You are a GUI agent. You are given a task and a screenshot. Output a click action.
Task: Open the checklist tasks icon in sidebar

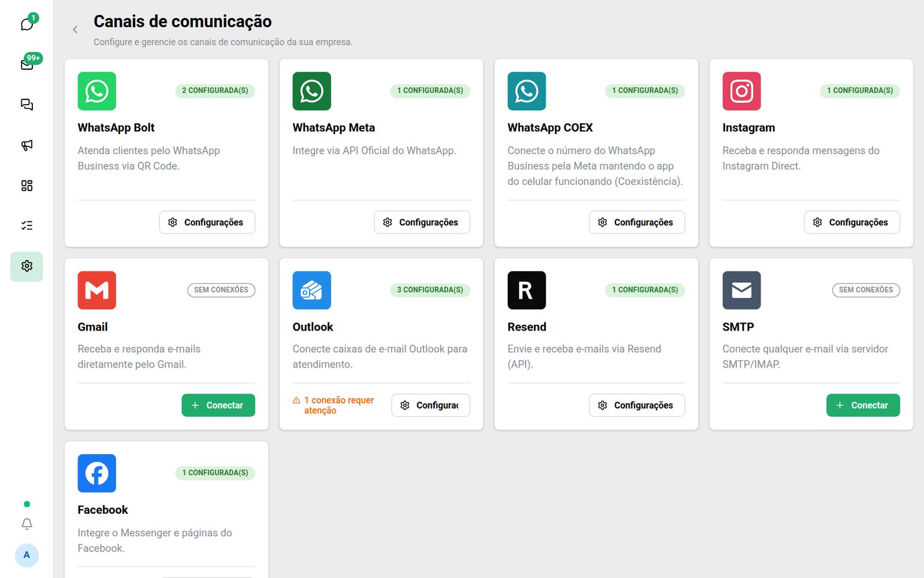[x=27, y=225]
